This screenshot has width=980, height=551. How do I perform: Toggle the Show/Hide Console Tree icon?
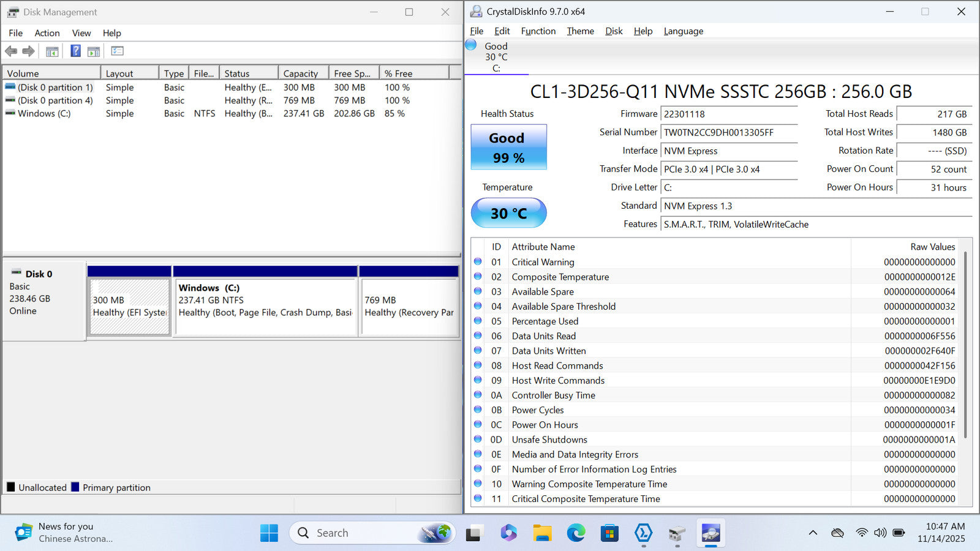52,51
